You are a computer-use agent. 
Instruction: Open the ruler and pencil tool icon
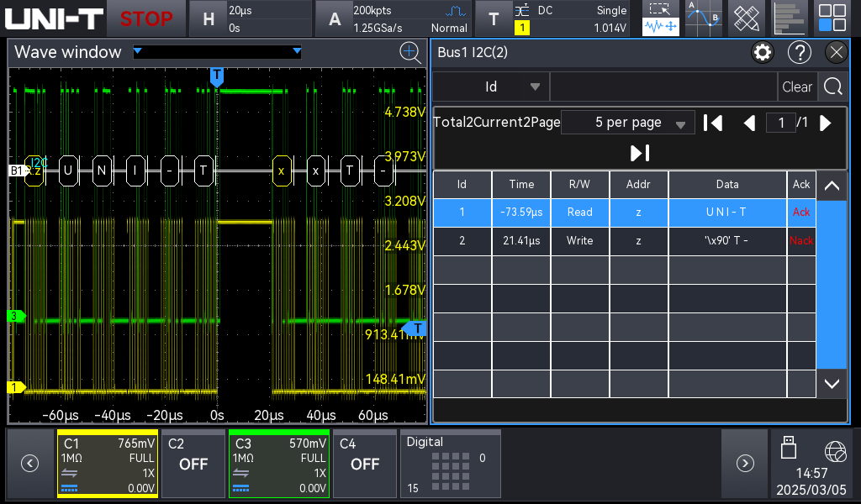746,18
